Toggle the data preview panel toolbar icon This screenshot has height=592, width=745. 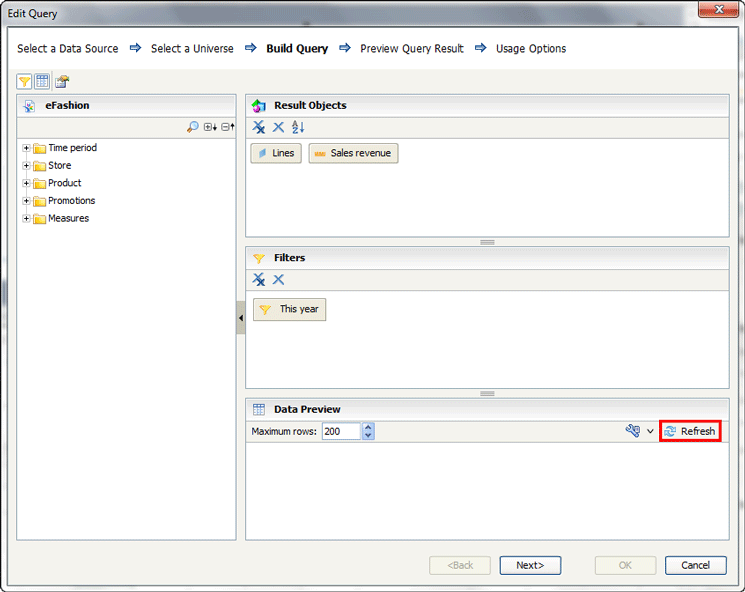42,81
